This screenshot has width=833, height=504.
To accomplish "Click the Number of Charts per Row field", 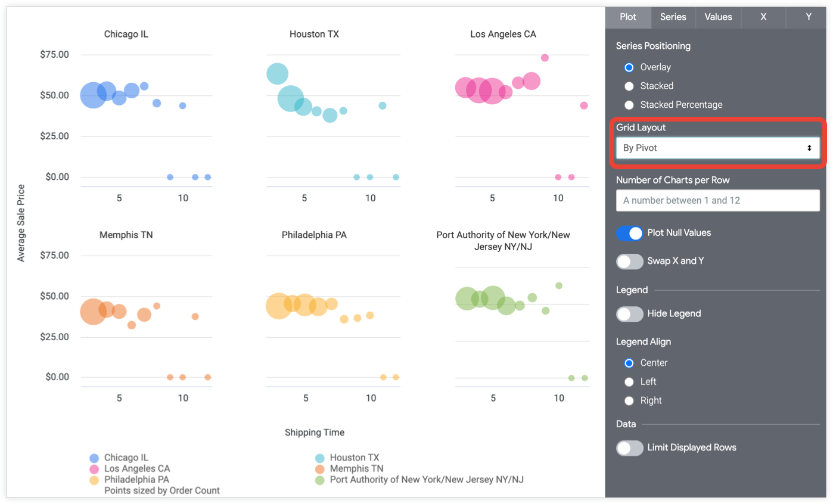I will pyautogui.click(x=717, y=200).
